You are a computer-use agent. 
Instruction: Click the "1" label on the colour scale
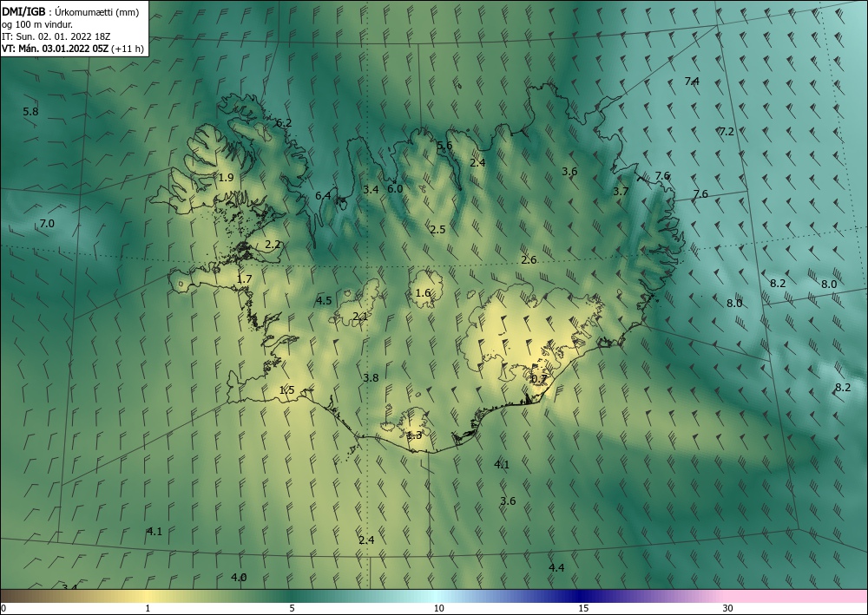[x=148, y=608]
